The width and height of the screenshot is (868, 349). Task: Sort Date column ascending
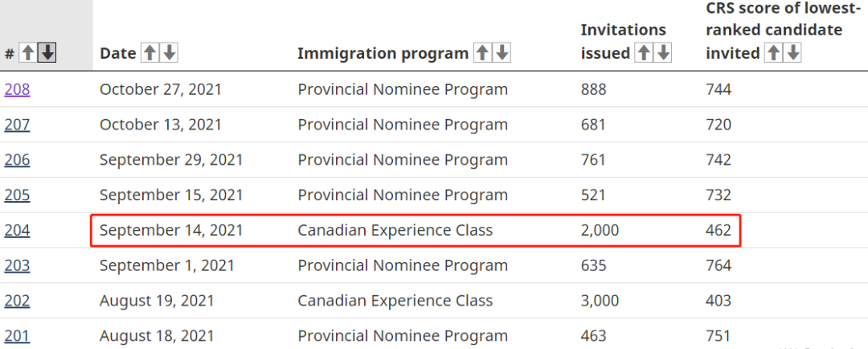coord(149,54)
